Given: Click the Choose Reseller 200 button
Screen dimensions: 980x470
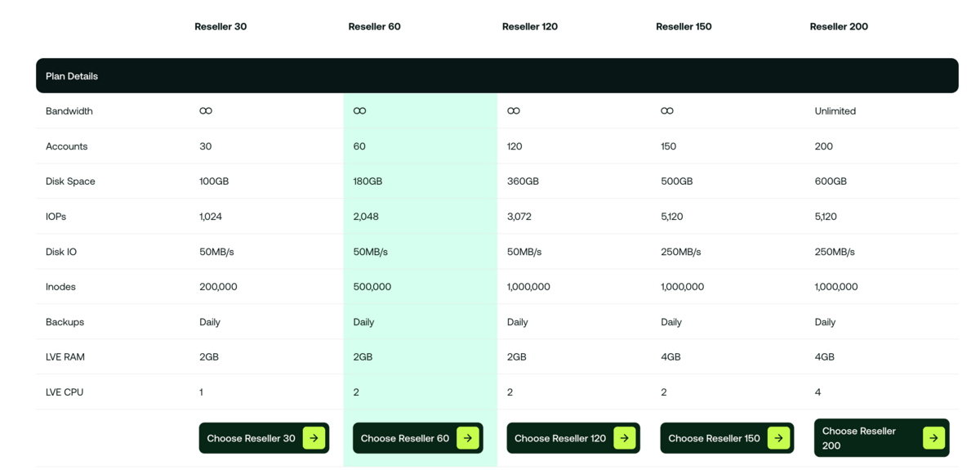Looking at the screenshot, I should 882,438.
